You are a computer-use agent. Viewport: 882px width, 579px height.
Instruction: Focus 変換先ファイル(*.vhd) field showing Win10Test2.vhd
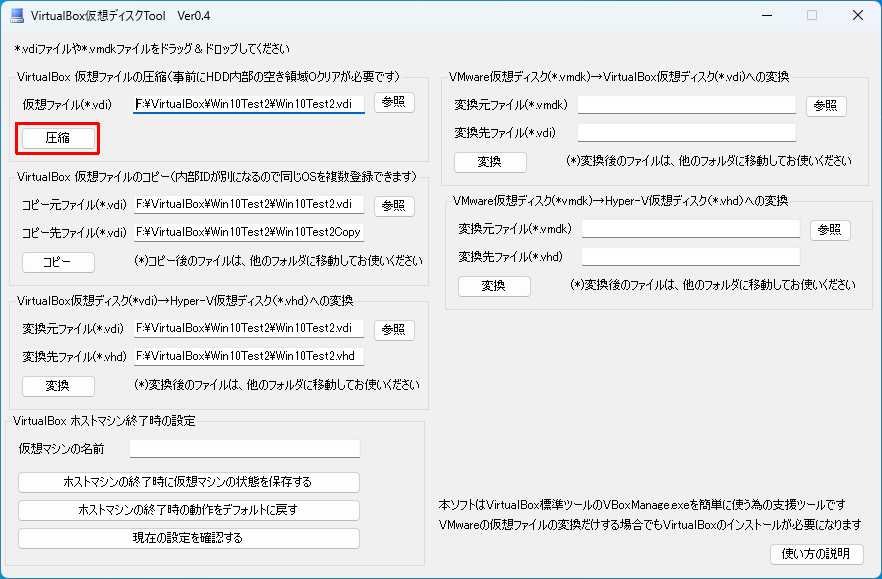click(249, 356)
